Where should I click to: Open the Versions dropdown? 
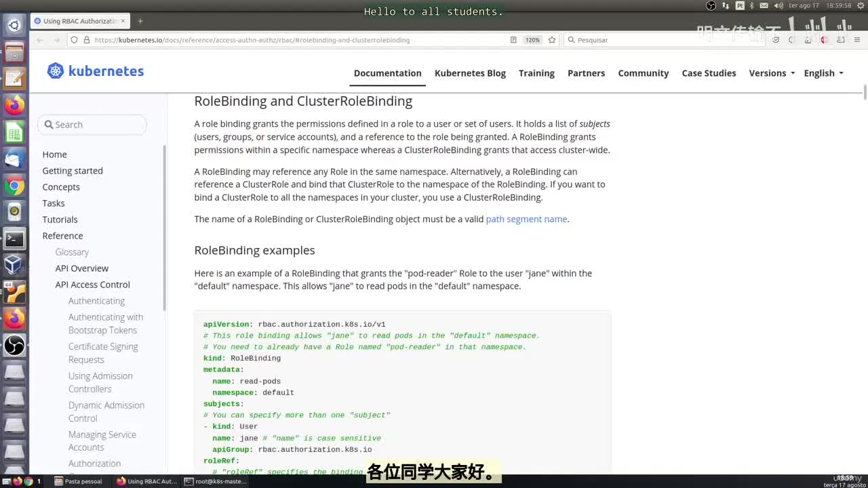(x=772, y=73)
